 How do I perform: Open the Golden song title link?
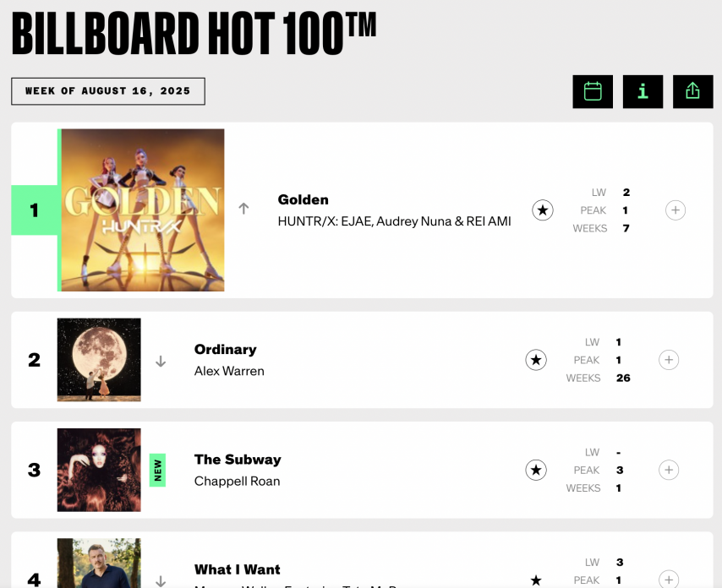(x=303, y=200)
